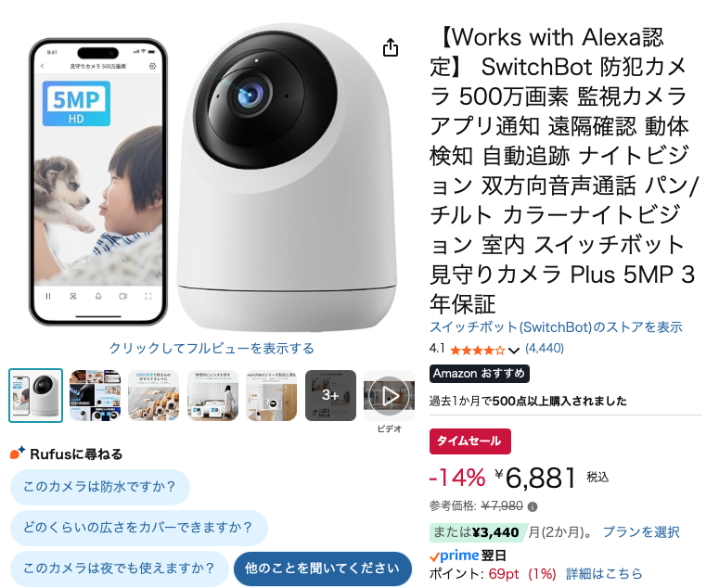Expand the rating breakdown chevron

pyautogui.click(x=514, y=352)
